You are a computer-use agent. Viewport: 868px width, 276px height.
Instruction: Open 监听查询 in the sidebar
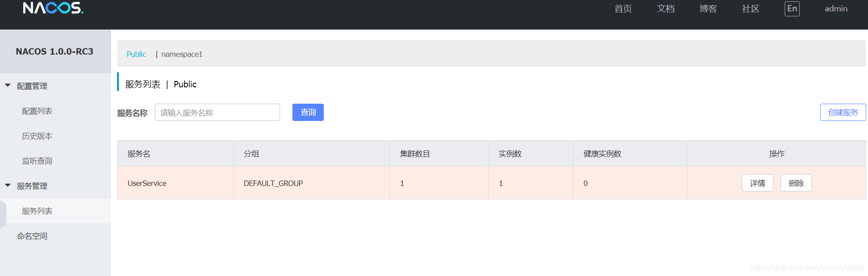click(37, 161)
